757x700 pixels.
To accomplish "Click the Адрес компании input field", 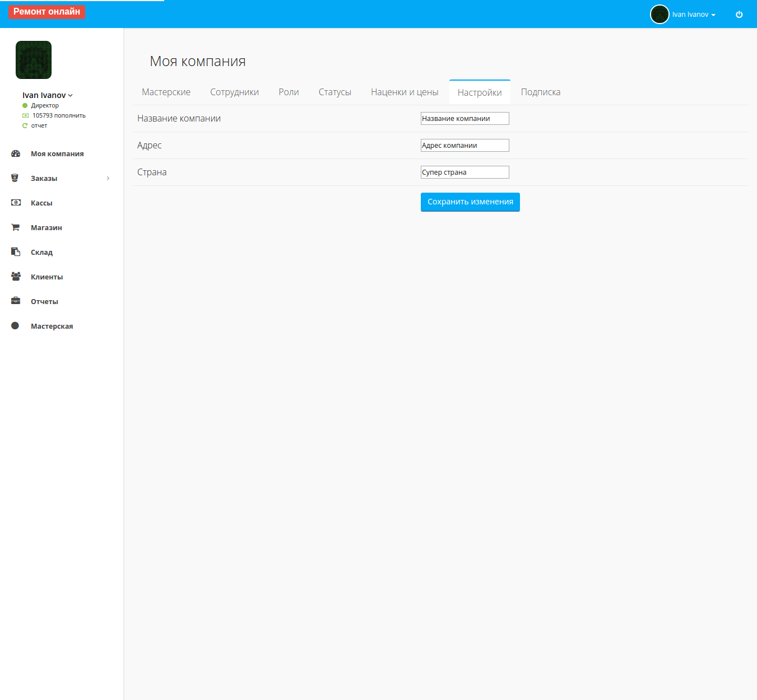I will [x=465, y=146].
